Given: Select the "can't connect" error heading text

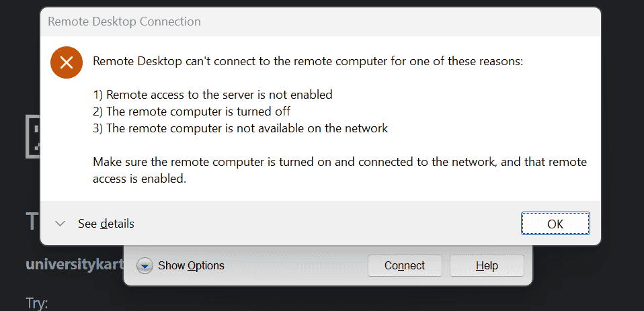Looking at the screenshot, I should point(308,62).
